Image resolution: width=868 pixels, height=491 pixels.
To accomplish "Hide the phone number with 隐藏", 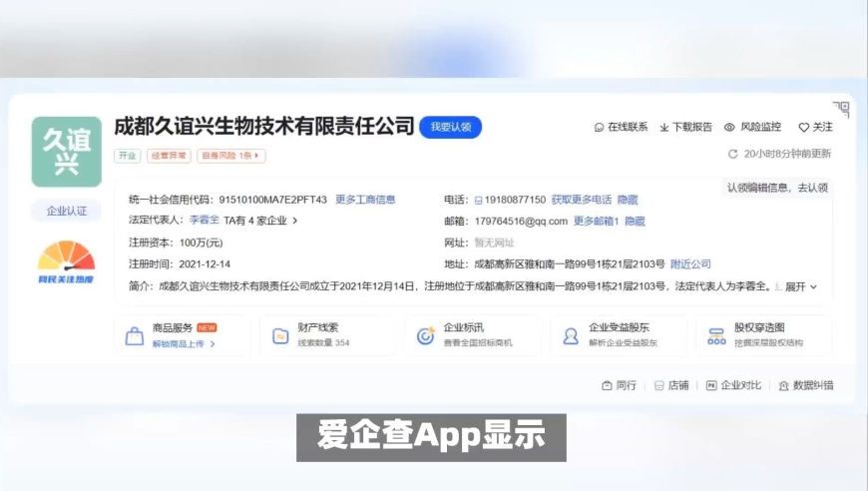I will [x=628, y=200].
